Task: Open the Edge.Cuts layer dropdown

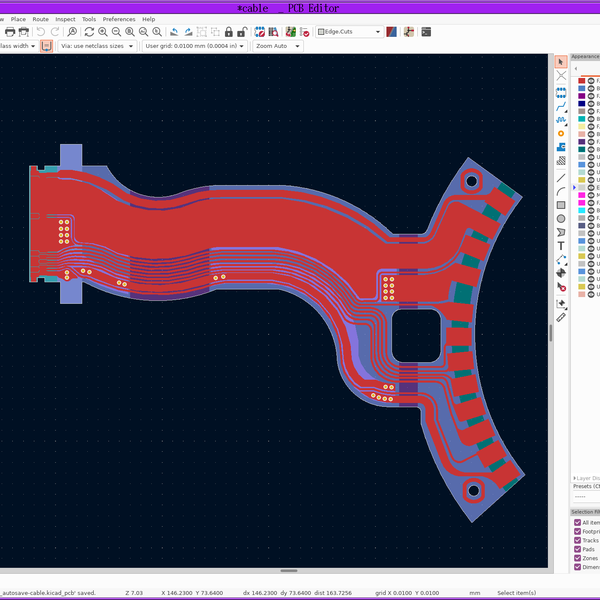Action: [x=349, y=32]
